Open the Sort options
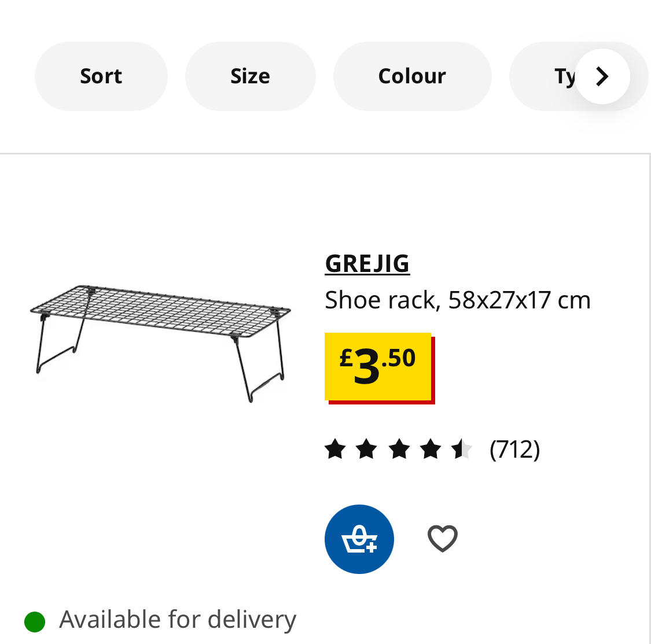The width and height of the screenshot is (651, 644). coord(101,76)
